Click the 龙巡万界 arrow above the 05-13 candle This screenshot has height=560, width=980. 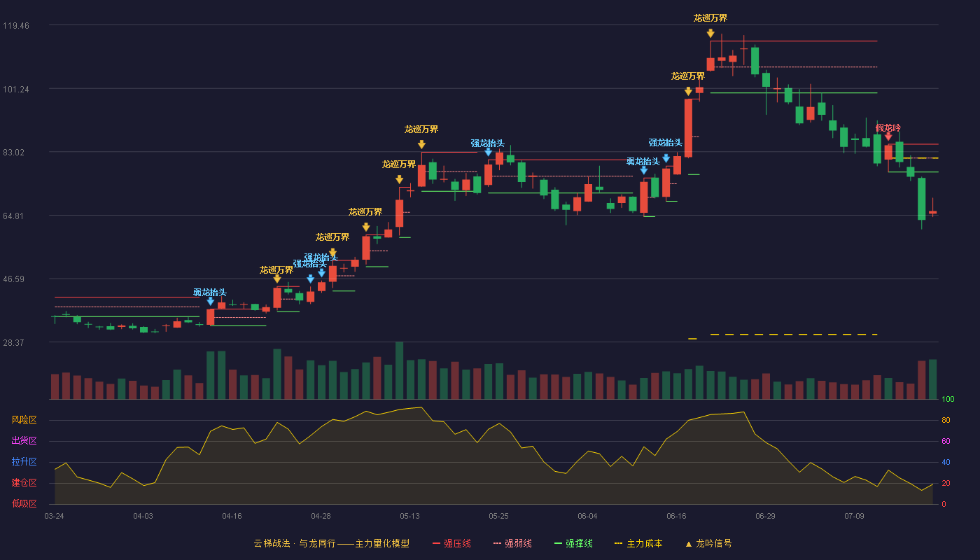pos(421,144)
